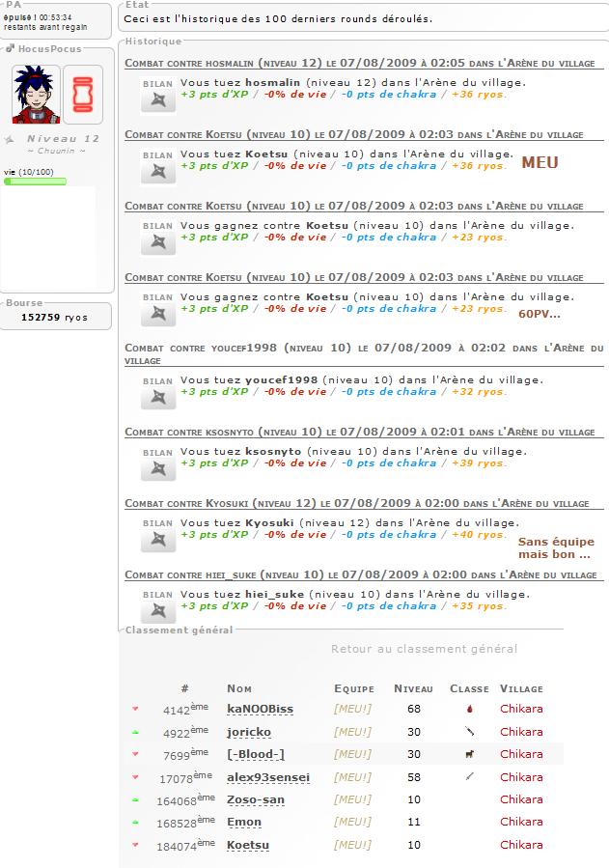Click the red down arrow beside kaNOOBiss rank
The width and height of the screenshot is (609, 868).
135,709
